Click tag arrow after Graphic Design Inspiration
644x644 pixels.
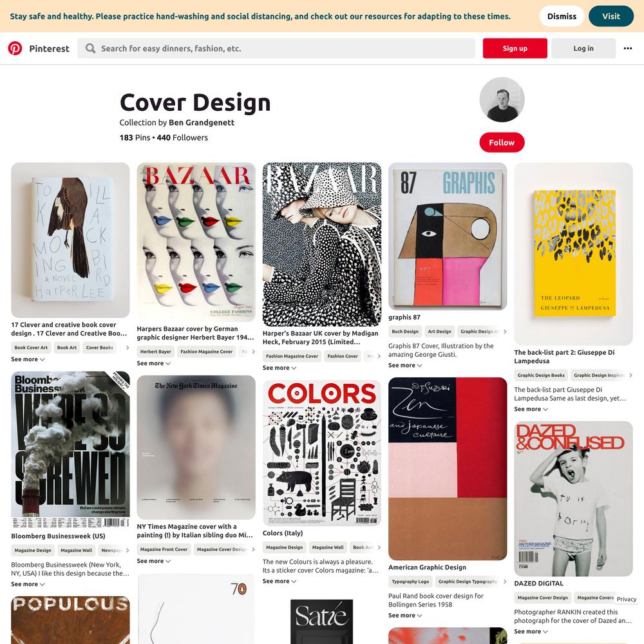coord(630,375)
